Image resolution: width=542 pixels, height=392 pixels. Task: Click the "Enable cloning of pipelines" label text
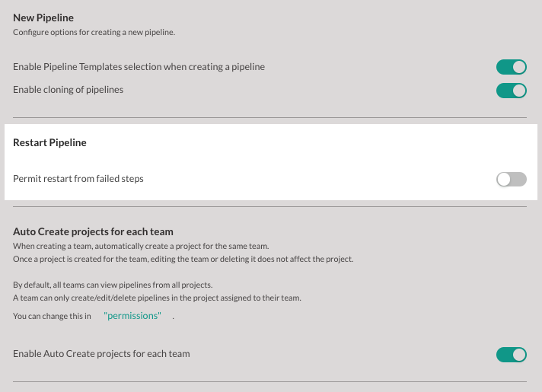coord(69,90)
